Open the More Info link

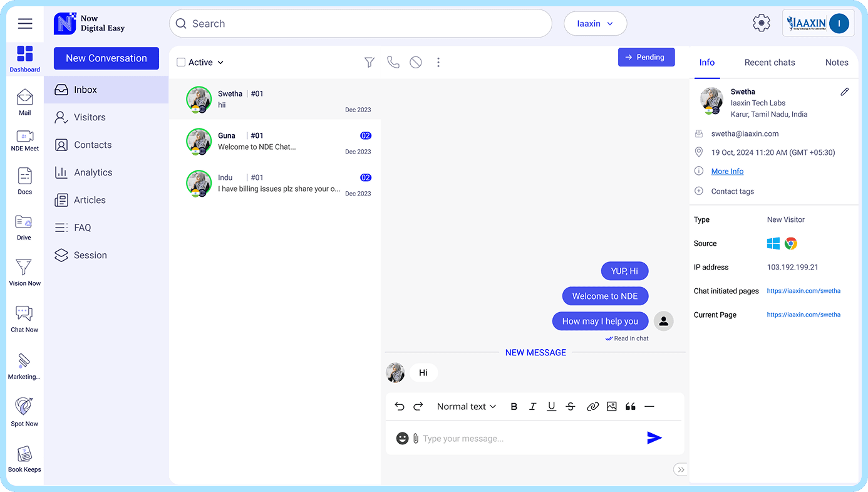[727, 171]
